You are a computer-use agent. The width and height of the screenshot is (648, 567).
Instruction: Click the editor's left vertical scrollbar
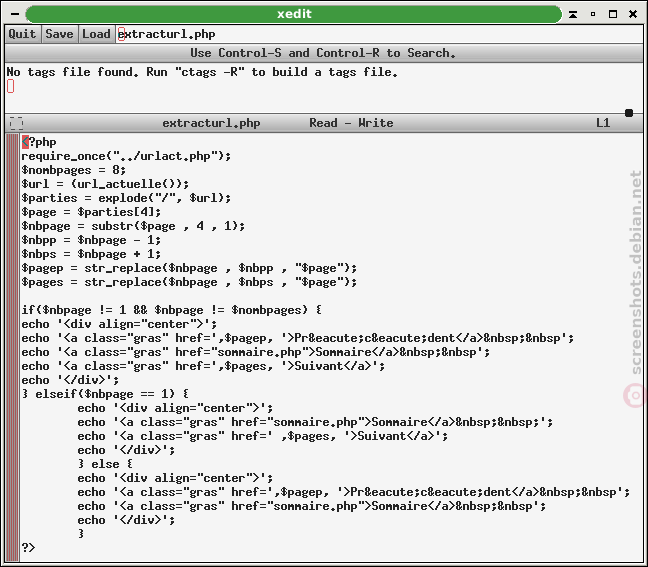[x=12, y=347]
